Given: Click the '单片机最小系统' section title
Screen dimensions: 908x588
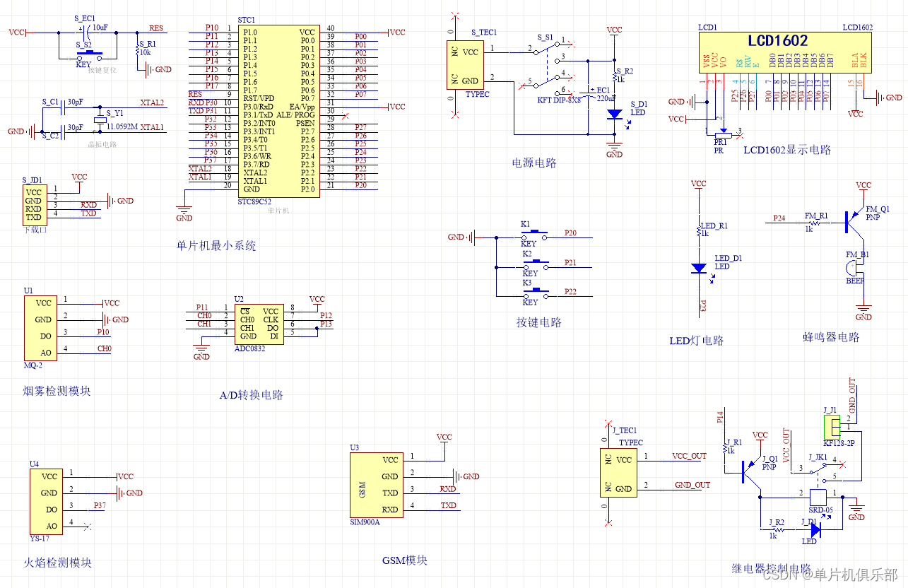Looking at the screenshot, I should (216, 246).
